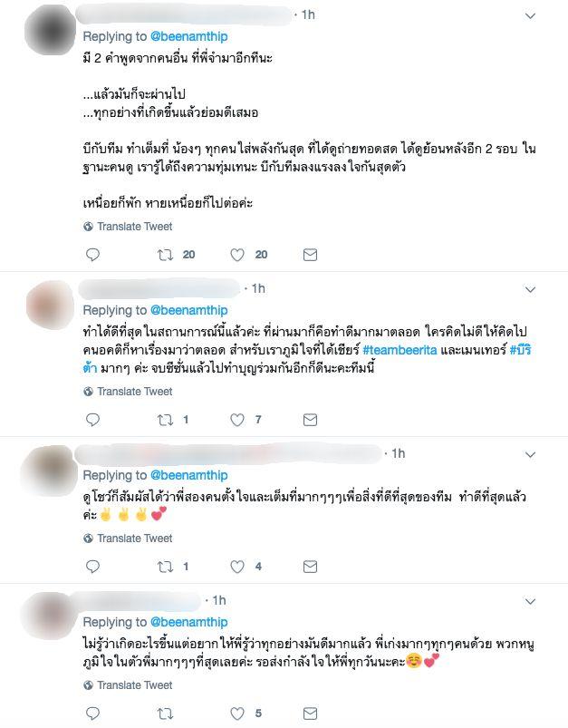Translate Tweet on the first reply
Screen dimensions: 568x728
click(x=128, y=226)
